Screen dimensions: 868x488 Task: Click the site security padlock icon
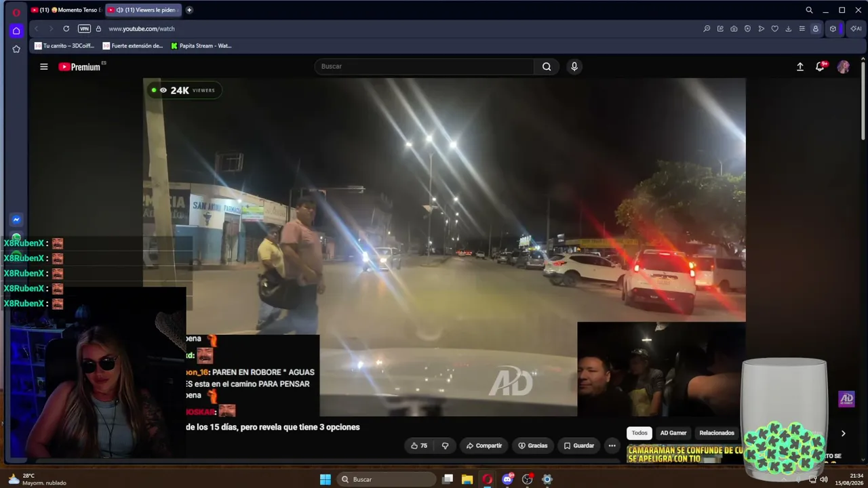(98, 28)
